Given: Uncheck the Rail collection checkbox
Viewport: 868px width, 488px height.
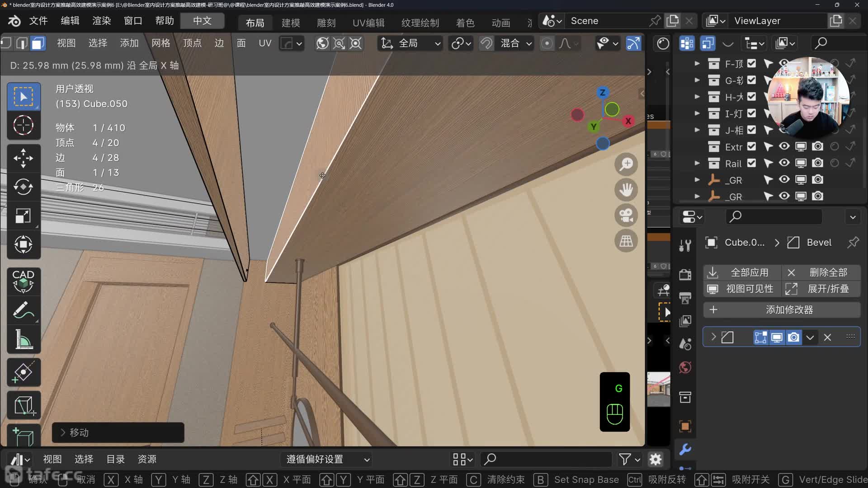Looking at the screenshot, I should pos(751,163).
